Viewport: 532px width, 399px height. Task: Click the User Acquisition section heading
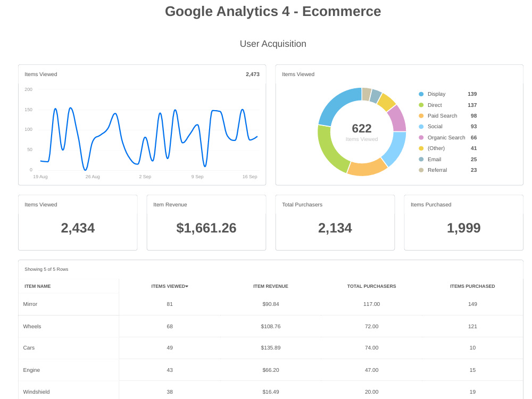tap(273, 44)
